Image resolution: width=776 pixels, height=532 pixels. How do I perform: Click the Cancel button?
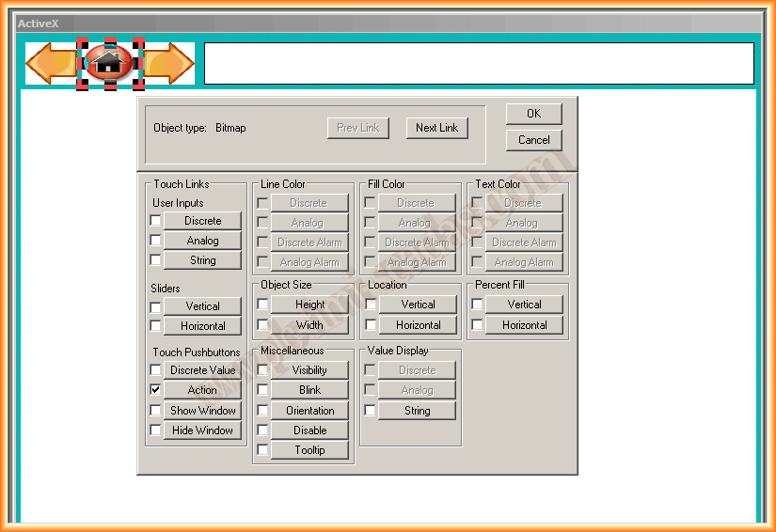[x=533, y=140]
